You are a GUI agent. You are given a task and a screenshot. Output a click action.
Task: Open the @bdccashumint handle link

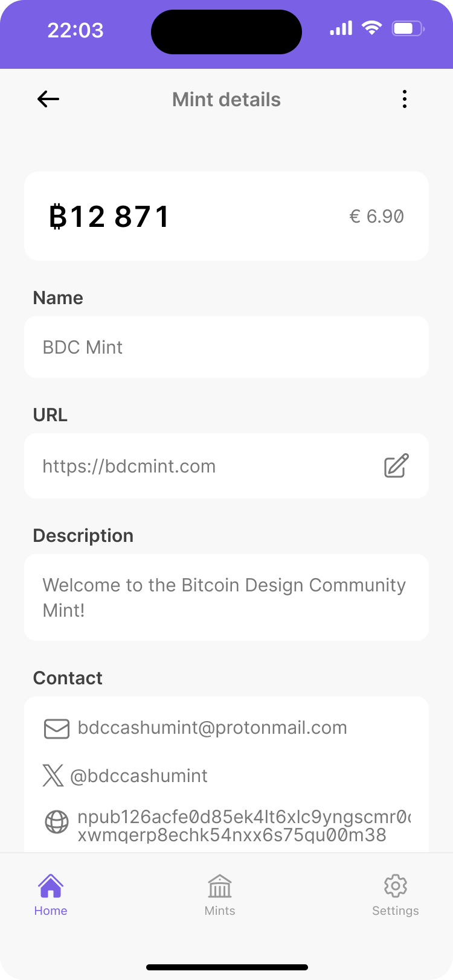(139, 775)
